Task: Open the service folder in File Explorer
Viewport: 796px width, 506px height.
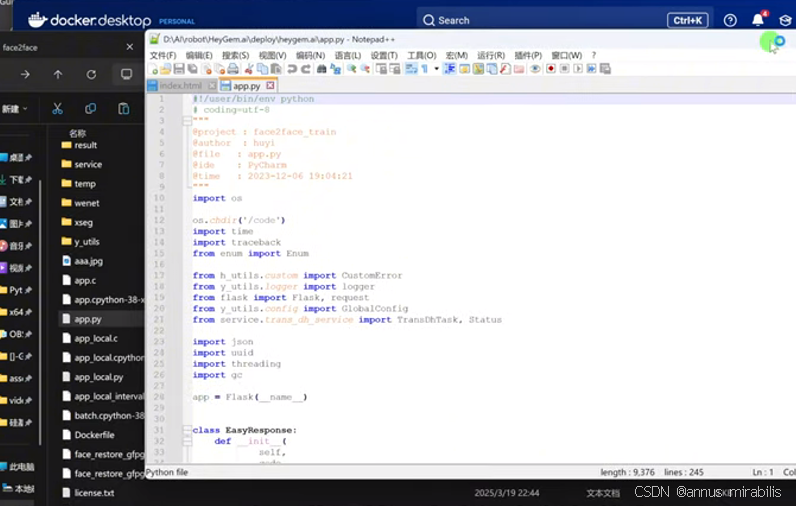Action: (87, 164)
